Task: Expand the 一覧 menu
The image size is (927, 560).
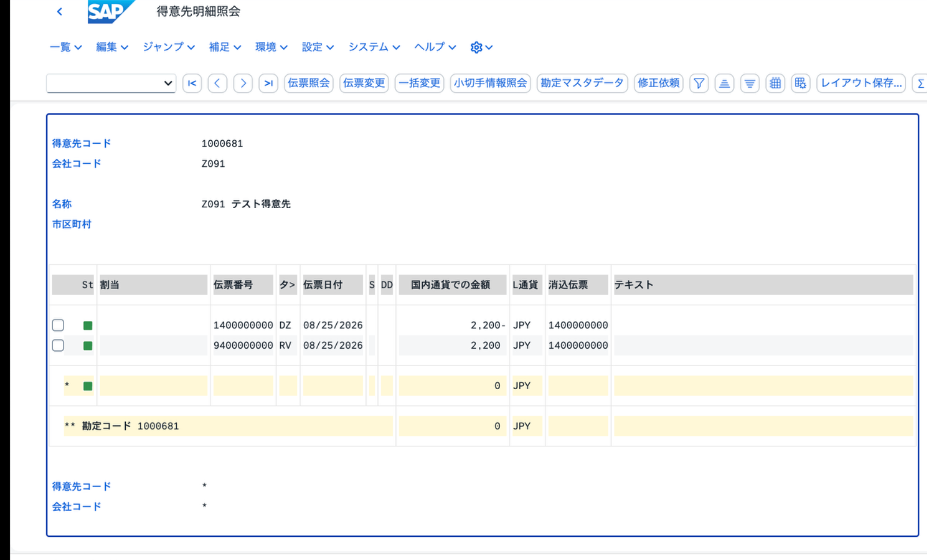Action: (65, 47)
